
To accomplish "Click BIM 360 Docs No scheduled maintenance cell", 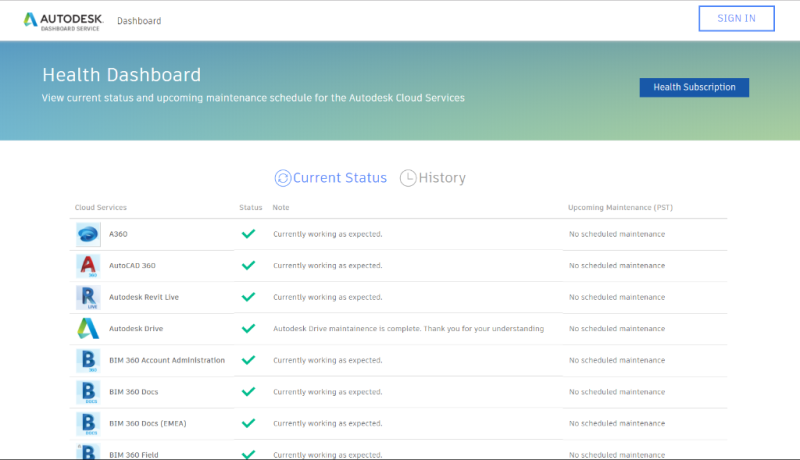I will 617,392.
